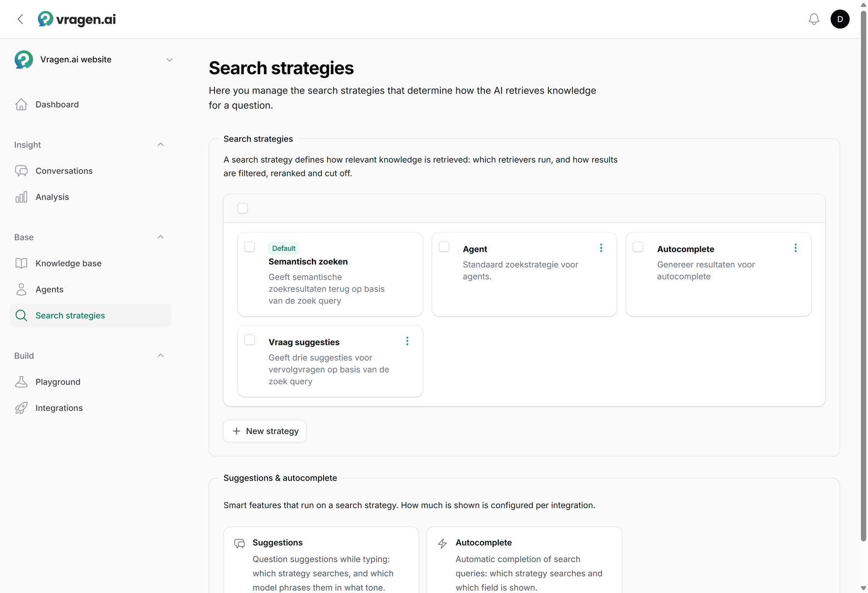This screenshot has height=593, width=868.
Task: Click the Analysis bar chart icon
Action: coord(21,197)
